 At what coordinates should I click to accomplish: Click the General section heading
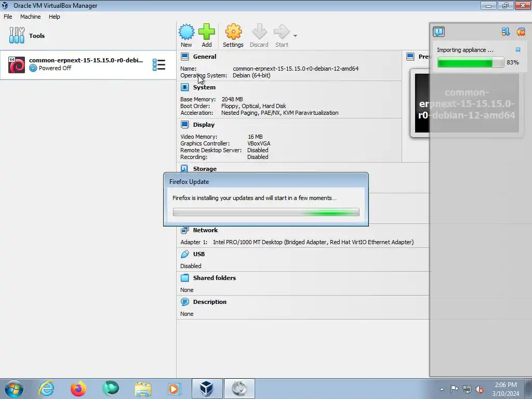pos(205,57)
